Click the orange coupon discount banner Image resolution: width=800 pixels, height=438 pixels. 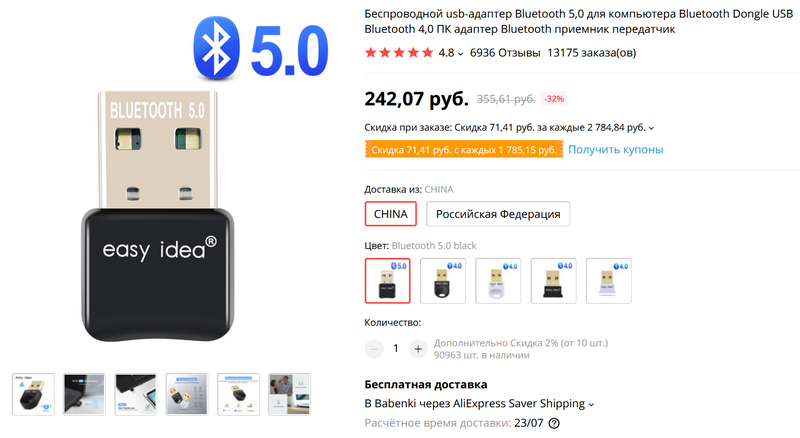click(x=464, y=150)
